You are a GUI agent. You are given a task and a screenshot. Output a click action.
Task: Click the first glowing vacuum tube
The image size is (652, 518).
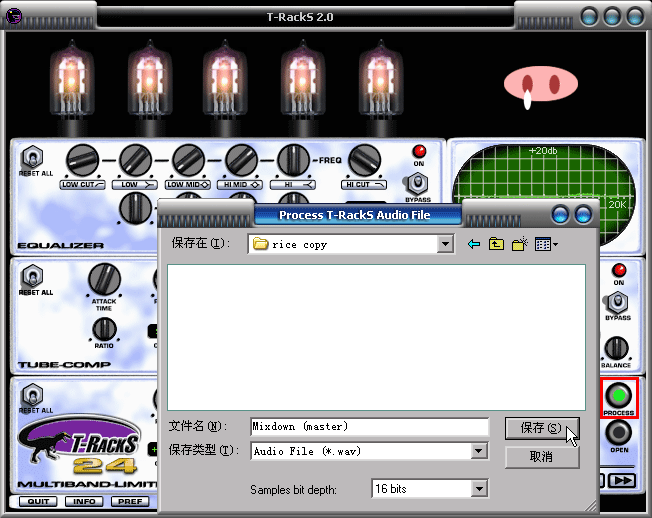click(x=72, y=79)
